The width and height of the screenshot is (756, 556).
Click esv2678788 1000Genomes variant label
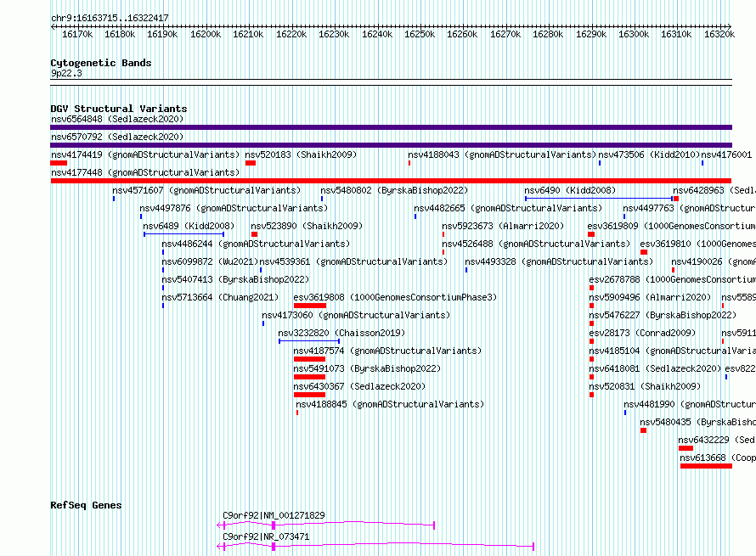click(x=672, y=279)
